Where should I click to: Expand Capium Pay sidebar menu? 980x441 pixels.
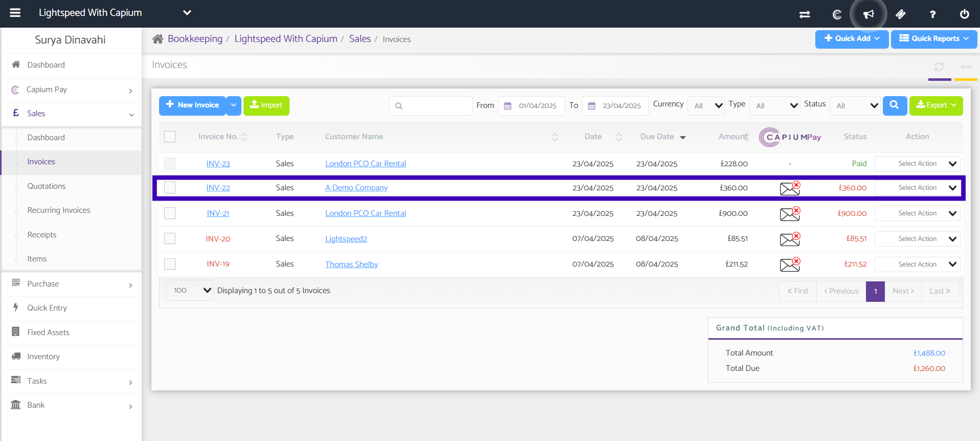point(72,90)
